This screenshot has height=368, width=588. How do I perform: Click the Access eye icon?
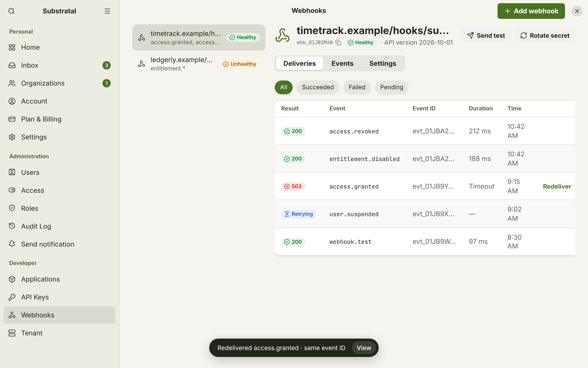[12, 190]
